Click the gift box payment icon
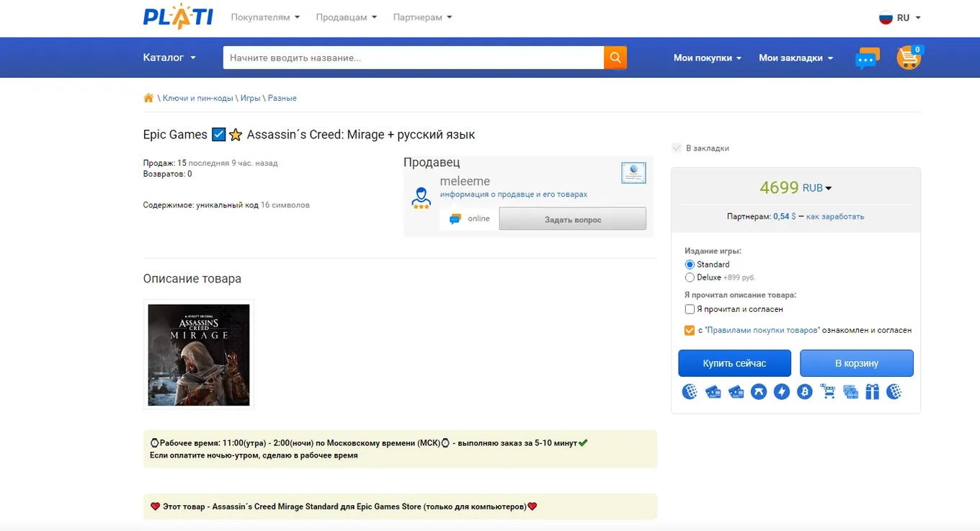The image size is (980, 531). coord(873,392)
